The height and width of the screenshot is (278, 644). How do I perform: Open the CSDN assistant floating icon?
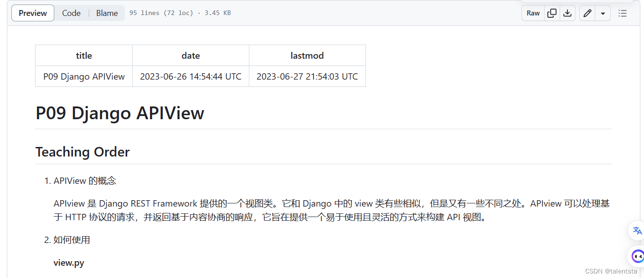(637, 256)
